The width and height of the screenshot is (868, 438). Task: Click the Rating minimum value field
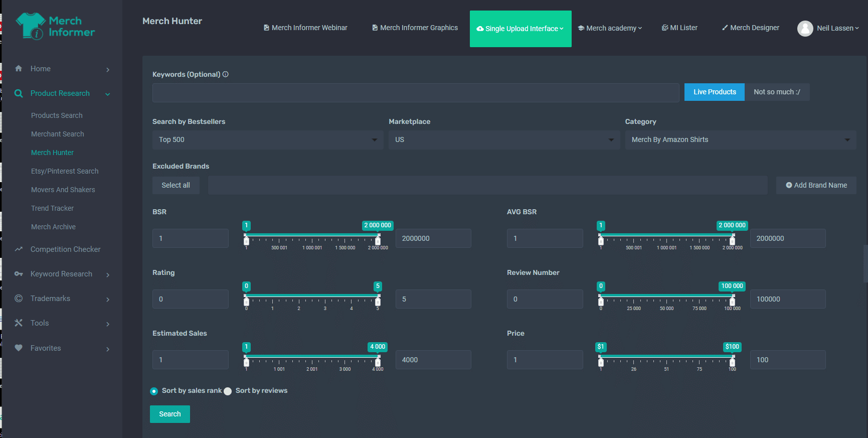191,299
